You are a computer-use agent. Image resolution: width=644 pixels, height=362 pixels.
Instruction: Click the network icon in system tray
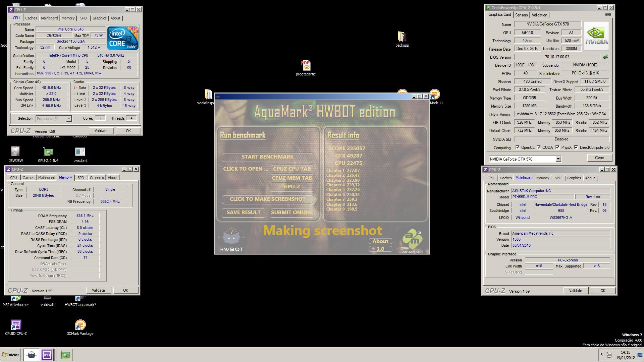pos(609,355)
